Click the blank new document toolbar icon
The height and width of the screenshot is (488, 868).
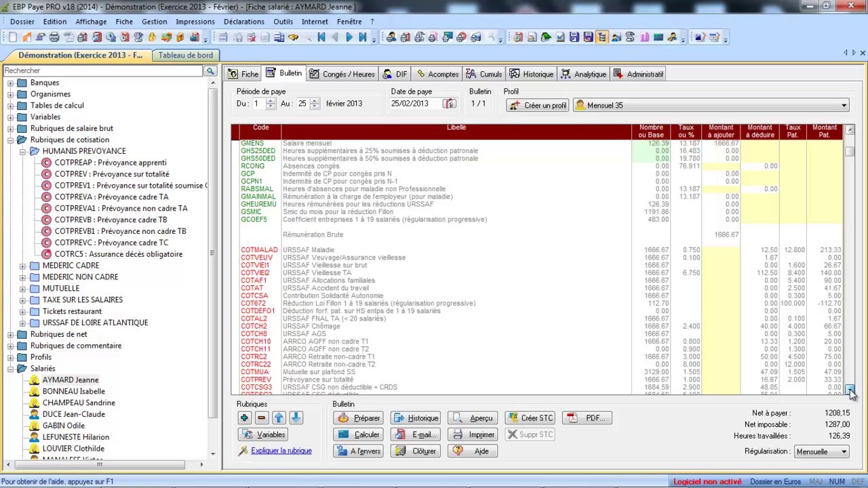coord(13,37)
